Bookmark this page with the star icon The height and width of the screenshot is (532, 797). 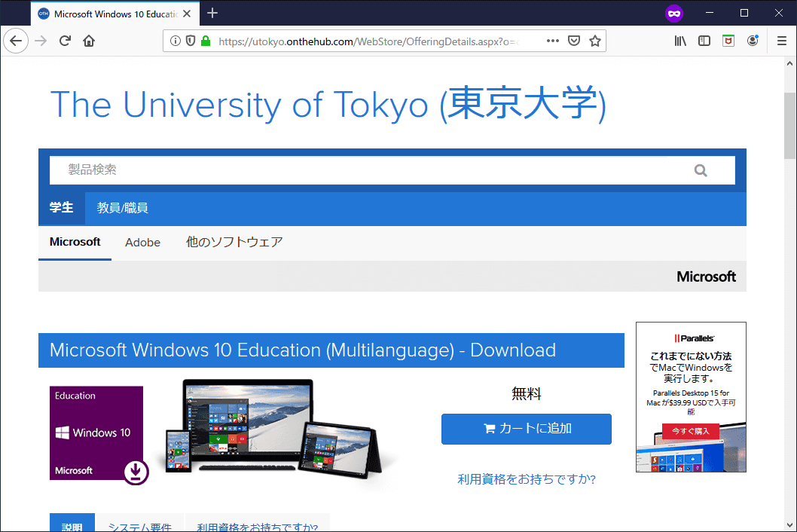click(595, 41)
